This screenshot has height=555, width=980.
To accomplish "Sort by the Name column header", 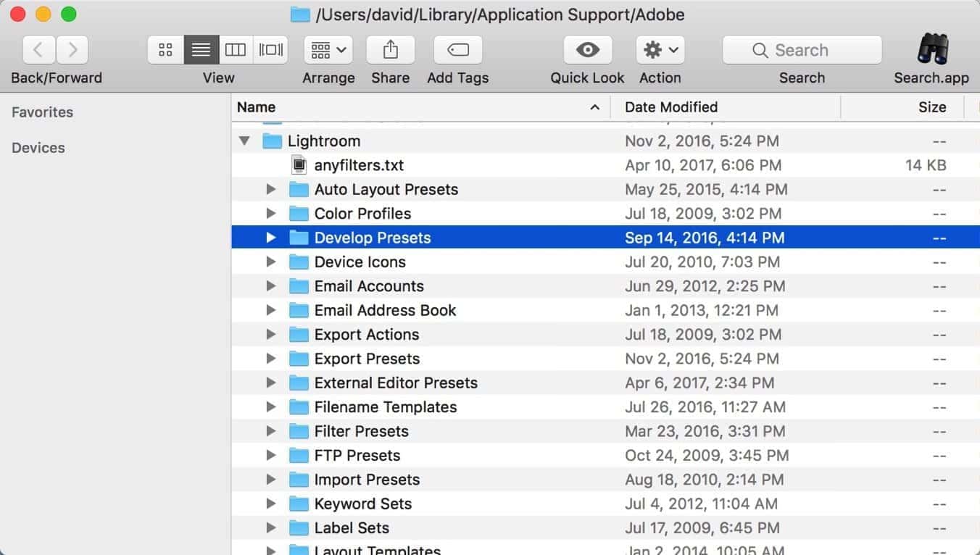I will [420, 107].
